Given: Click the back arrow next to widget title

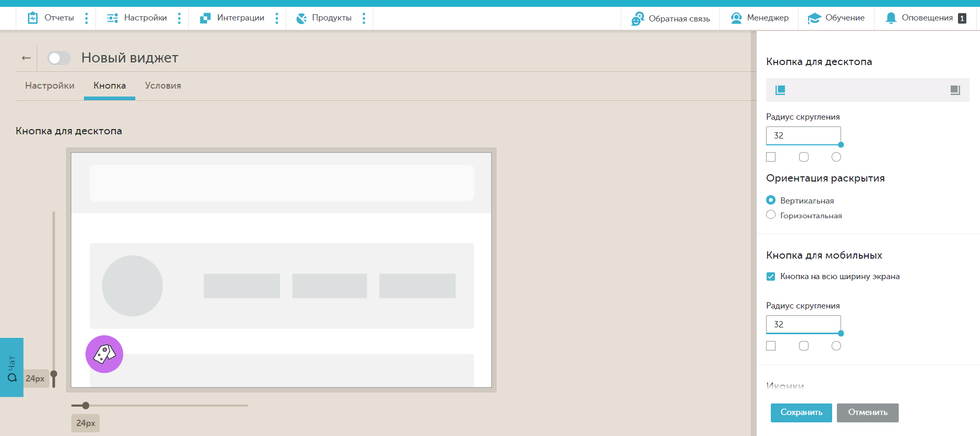Looking at the screenshot, I should (x=26, y=58).
